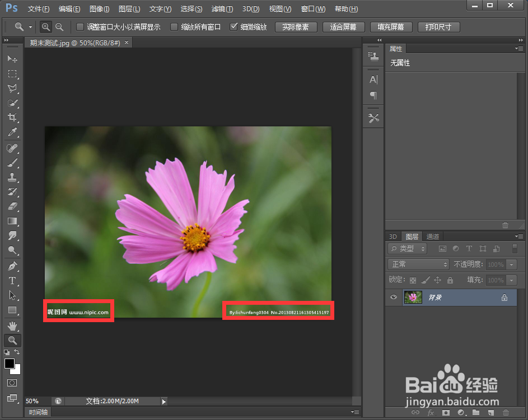Select the Zoom tool in the toolbox
The height and width of the screenshot is (420, 528).
pos(12,340)
